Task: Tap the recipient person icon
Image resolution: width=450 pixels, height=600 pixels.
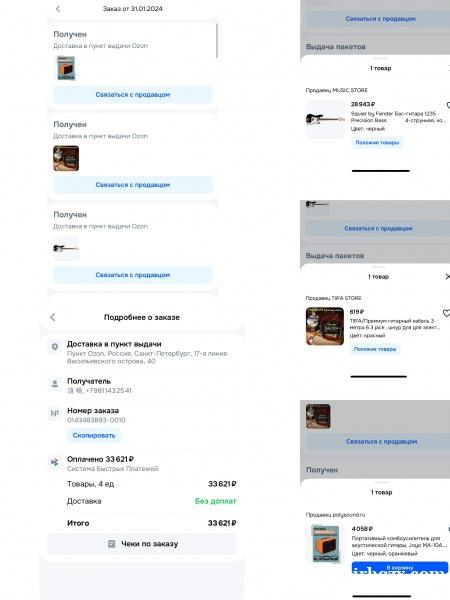Action: 55,383
